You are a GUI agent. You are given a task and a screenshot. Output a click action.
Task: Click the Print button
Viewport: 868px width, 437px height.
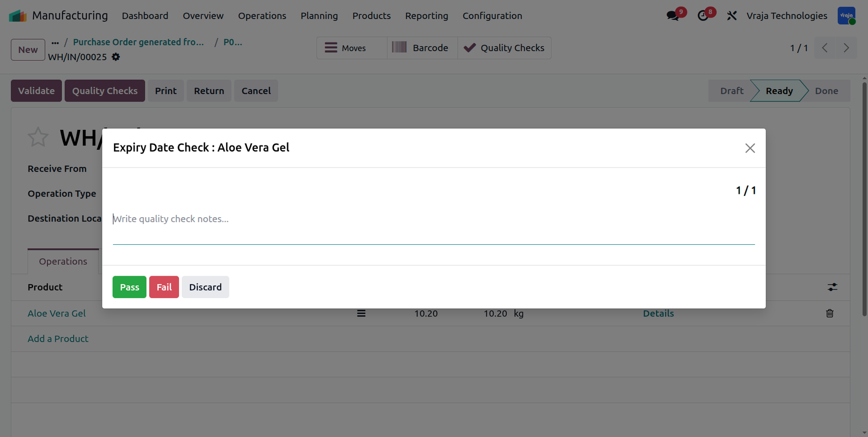[166, 91]
